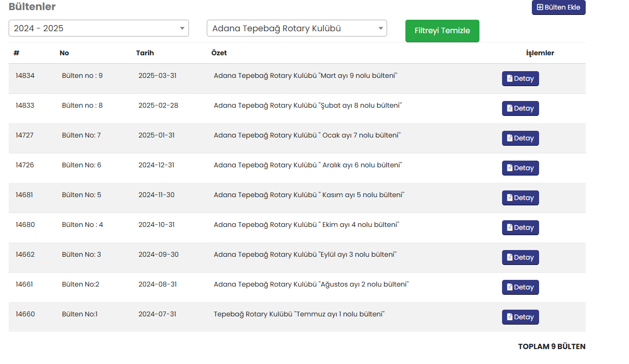The image size is (629, 364).
Task: Click date 2025-01-31
Action: pos(156,135)
